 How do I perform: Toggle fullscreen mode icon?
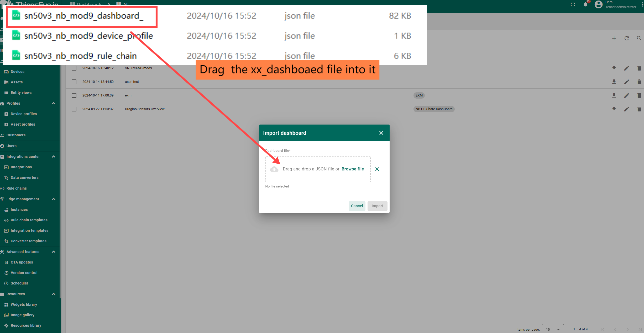point(573,4)
